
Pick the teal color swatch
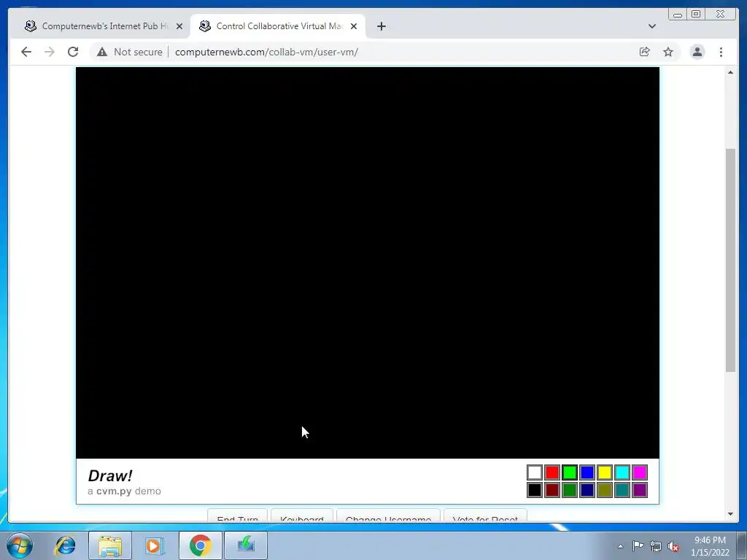(622, 490)
